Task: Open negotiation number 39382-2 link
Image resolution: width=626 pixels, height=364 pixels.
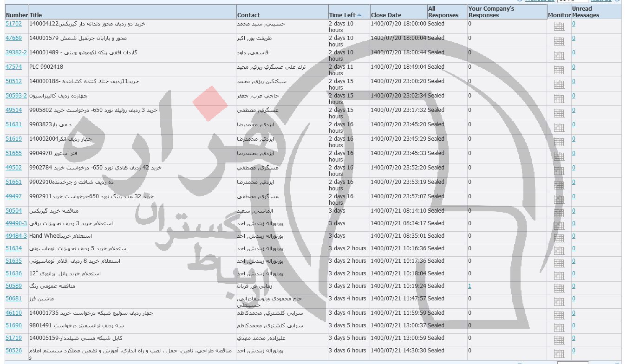Action: [x=16, y=52]
